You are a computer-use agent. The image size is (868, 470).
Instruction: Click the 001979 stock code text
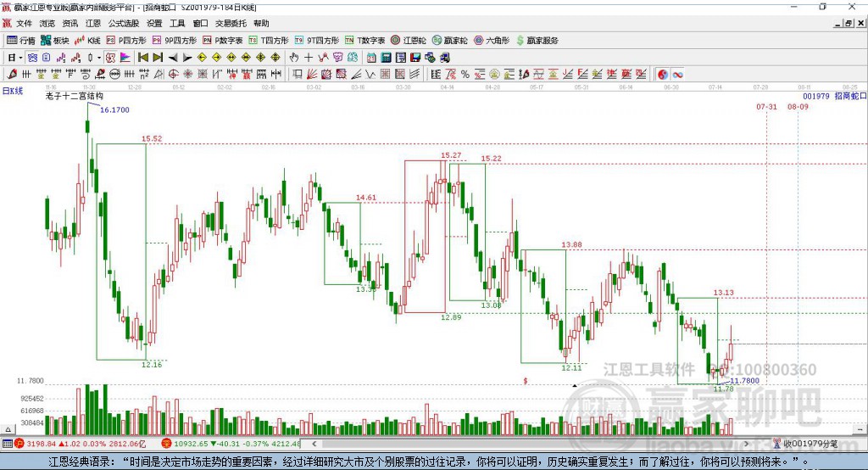(816, 96)
